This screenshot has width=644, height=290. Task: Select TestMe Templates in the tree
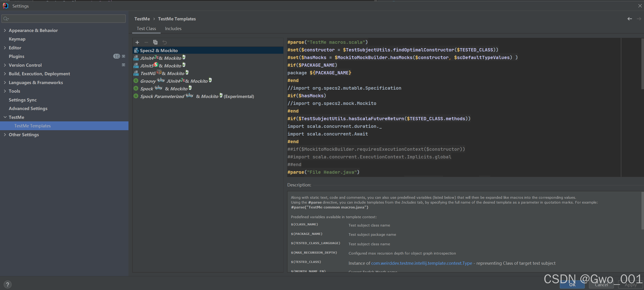pyautogui.click(x=64, y=126)
